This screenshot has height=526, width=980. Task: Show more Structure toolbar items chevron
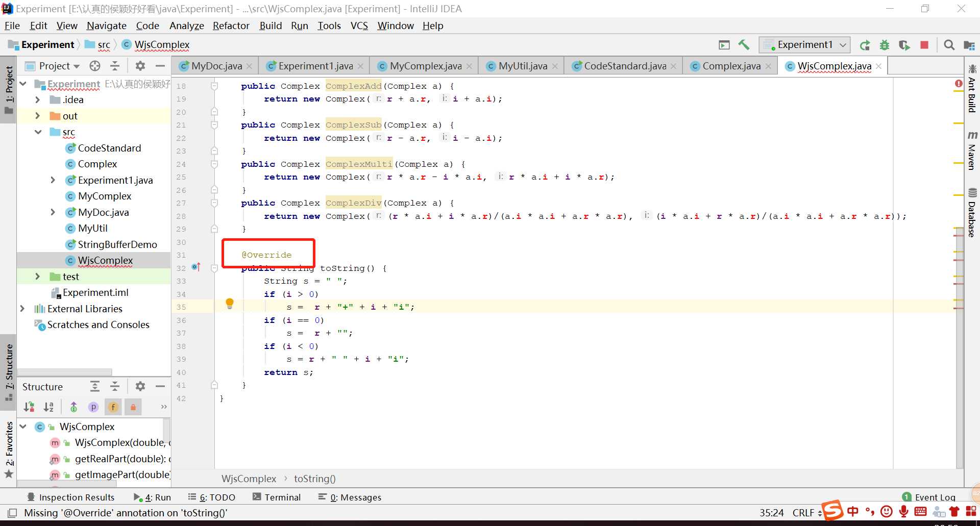tap(164, 407)
